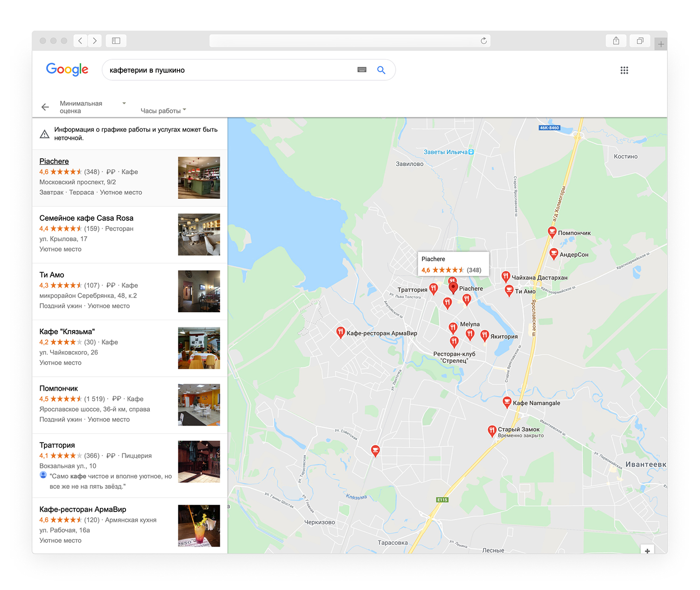700x590 pixels.
Task: Open the Piachere listing title link
Action: coord(54,162)
